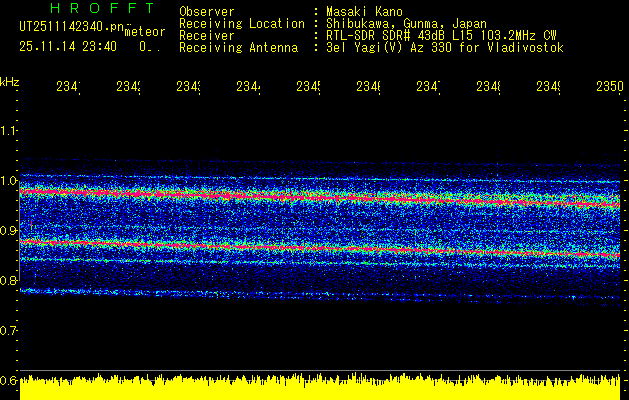Viewport: 629px width, 400px height.
Task: Click the Receiving Location field label
Action: coord(242,24)
